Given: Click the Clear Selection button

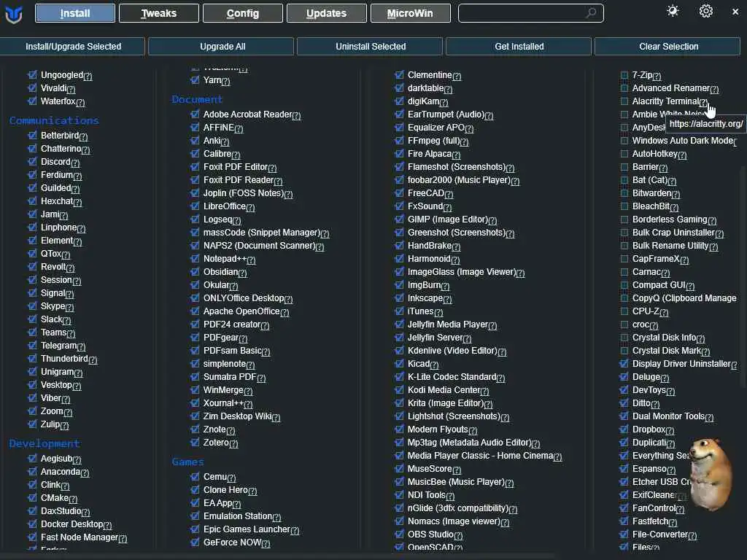Looking at the screenshot, I should tap(668, 47).
